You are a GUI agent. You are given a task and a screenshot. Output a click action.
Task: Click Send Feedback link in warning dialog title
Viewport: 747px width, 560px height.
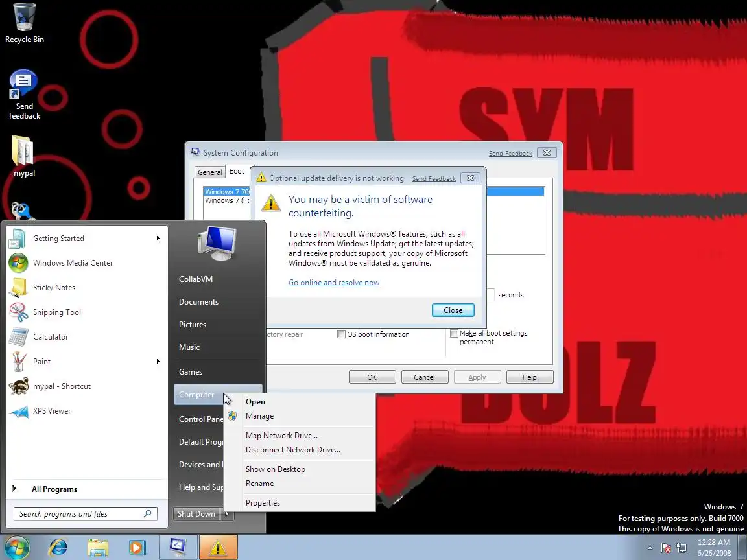(x=434, y=179)
